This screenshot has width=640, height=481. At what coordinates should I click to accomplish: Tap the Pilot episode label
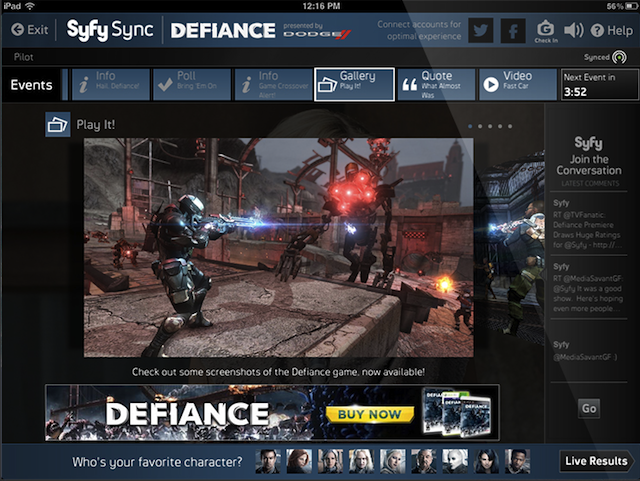(23, 57)
